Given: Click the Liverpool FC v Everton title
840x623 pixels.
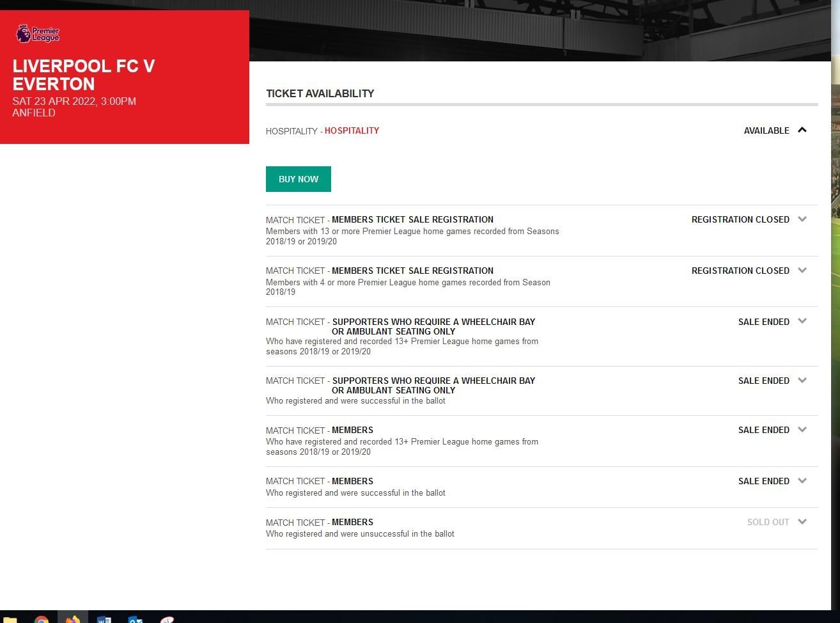Looking at the screenshot, I should click(x=84, y=75).
